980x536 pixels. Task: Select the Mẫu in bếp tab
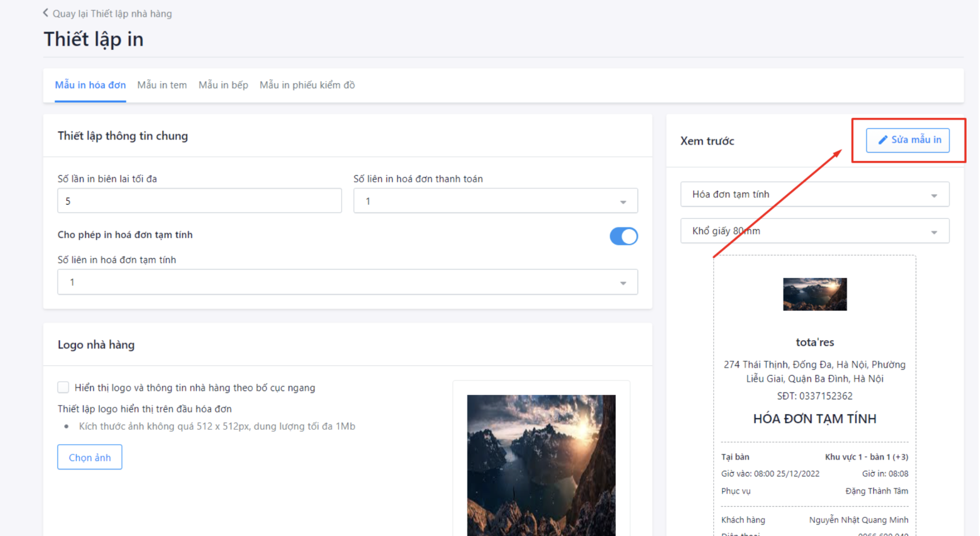[x=223, y=85]
